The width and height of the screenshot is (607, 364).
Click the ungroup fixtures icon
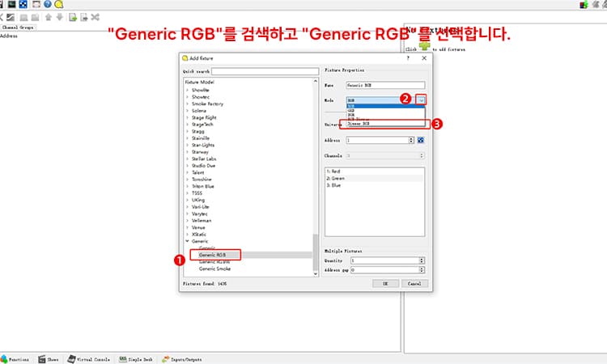[36, 17]
